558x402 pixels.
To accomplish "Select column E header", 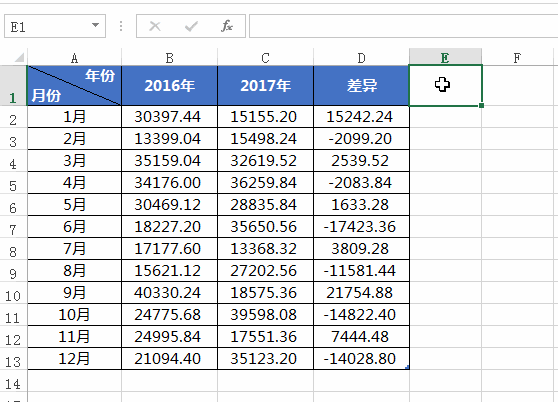I will pyautogui.click(x=446, y=58).
